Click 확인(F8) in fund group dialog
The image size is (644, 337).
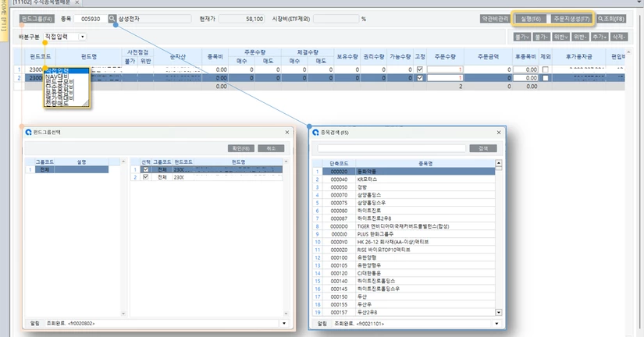[x=241, y=148]
